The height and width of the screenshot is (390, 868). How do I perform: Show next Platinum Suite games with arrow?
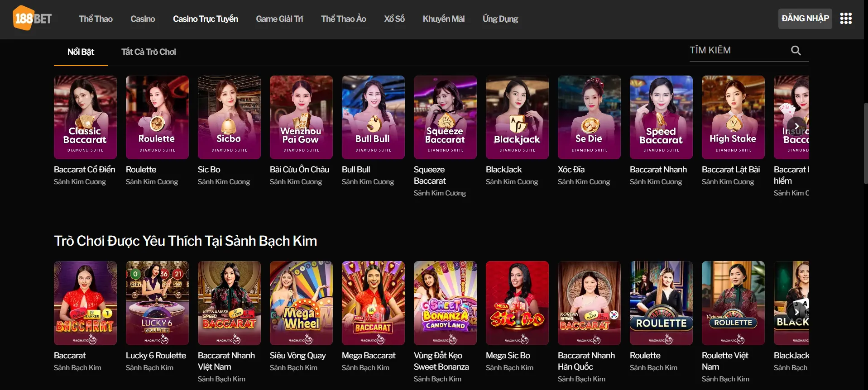tap(796, 312)
